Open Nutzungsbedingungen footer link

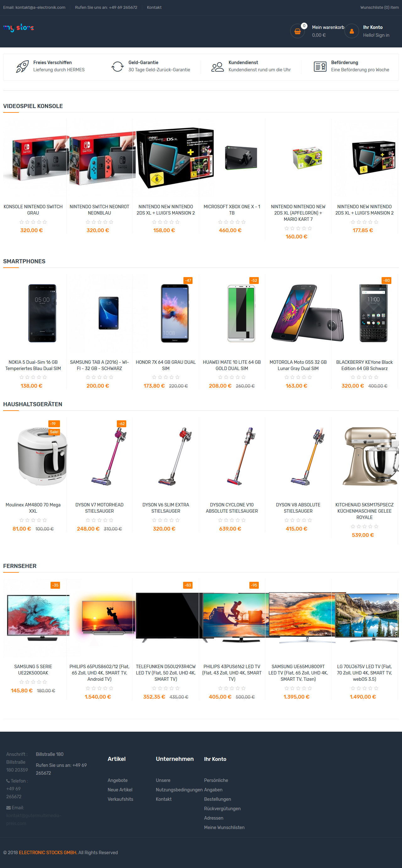pos(179,789)
